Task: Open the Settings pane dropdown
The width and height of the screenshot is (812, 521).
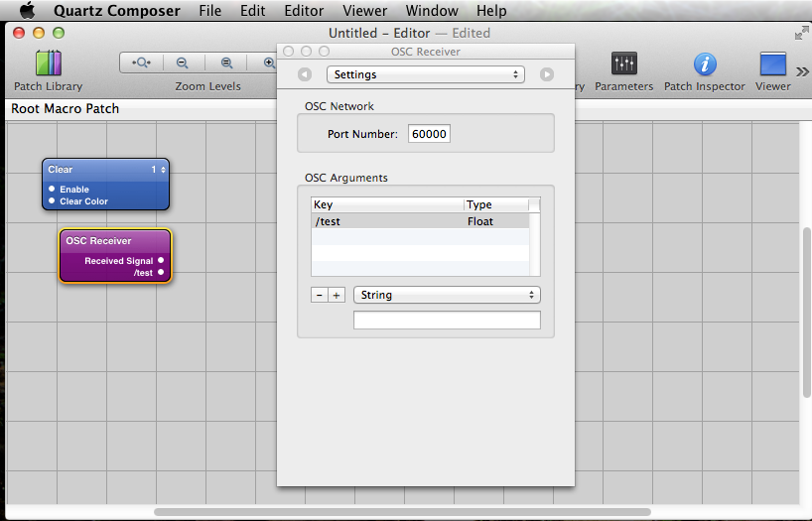Action: tap(426, 74)
